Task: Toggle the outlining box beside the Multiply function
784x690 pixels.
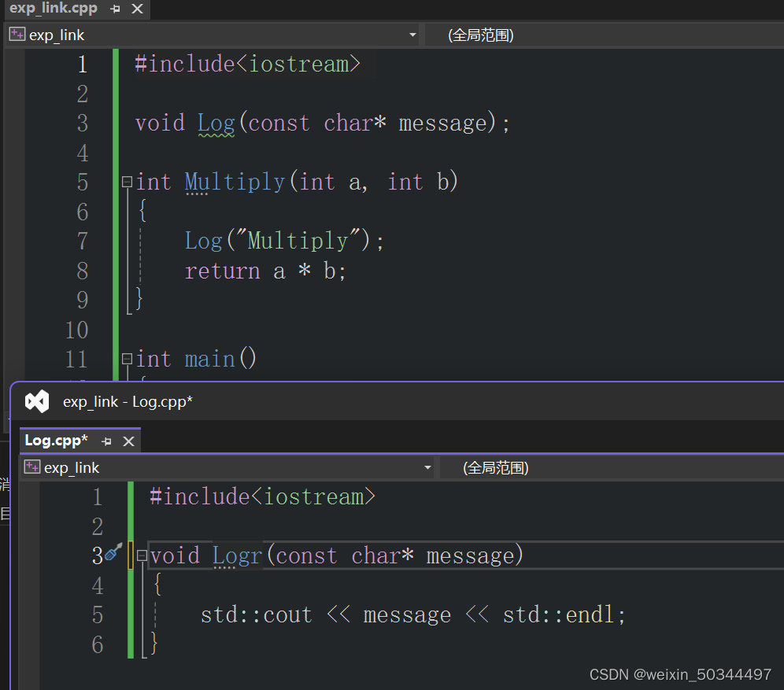Action: tap(127, 181)
